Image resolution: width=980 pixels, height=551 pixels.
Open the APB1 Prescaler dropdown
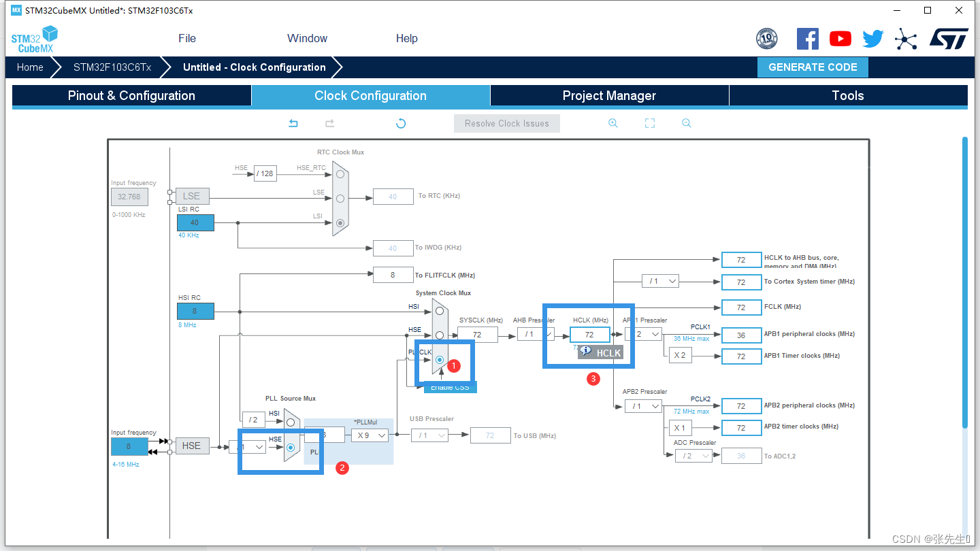(x=643, y=334)
